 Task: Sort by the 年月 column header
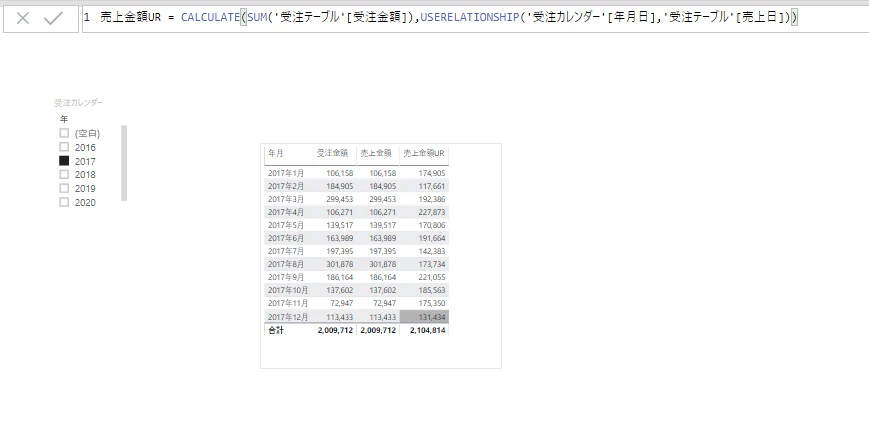click(x=276, y=152)
